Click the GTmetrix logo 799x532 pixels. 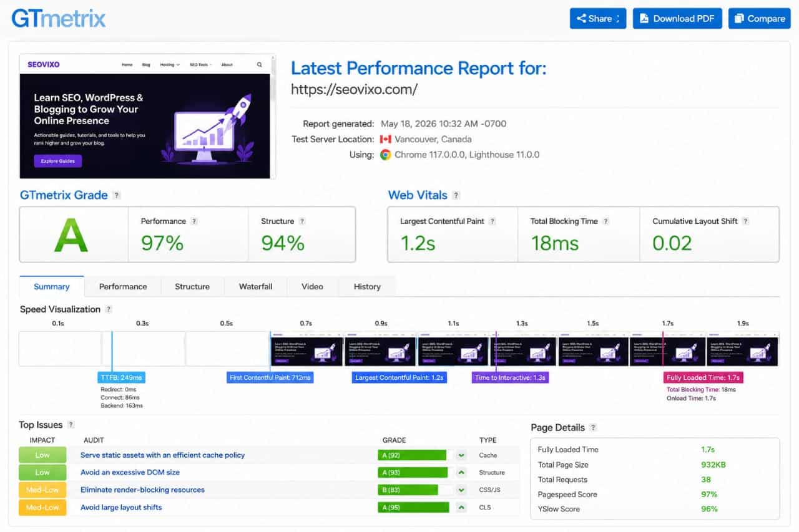point(59,18)
